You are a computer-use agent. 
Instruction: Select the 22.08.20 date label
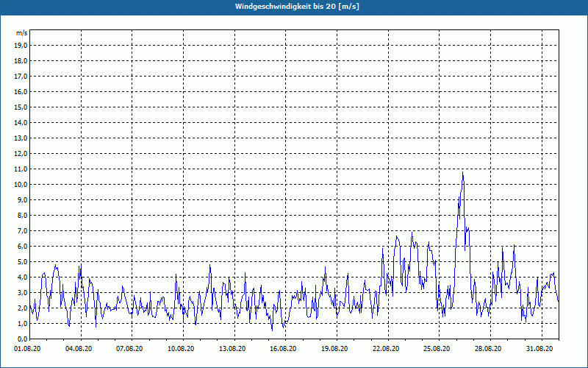pos(386,349)
